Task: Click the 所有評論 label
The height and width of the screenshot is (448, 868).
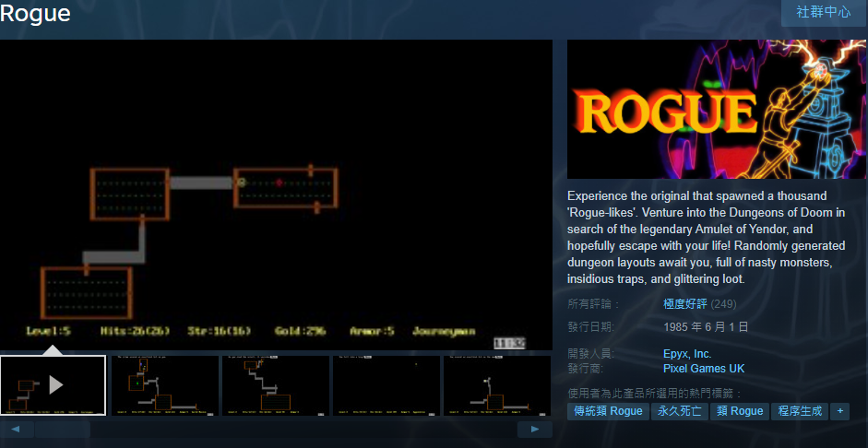Action: coord(593,304)
